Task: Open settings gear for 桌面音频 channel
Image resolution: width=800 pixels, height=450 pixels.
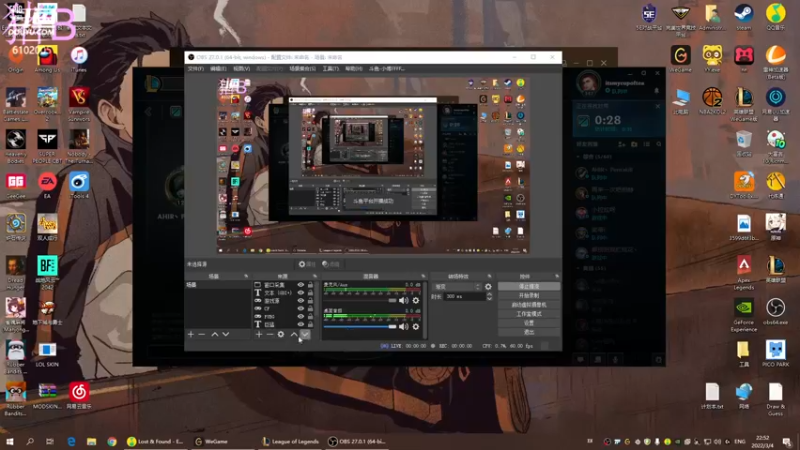Action: tap(416, 327)
